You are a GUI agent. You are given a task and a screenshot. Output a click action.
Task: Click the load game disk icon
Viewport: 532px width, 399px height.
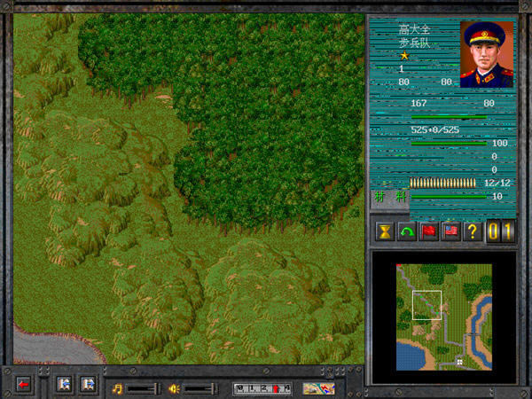pyautogui.click(x=65, y=385)
